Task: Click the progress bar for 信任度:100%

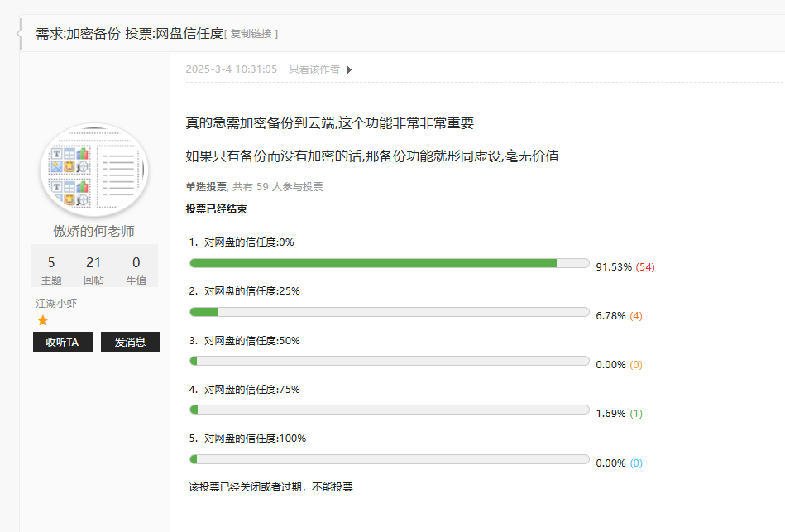Action: [x=390, y=459]
